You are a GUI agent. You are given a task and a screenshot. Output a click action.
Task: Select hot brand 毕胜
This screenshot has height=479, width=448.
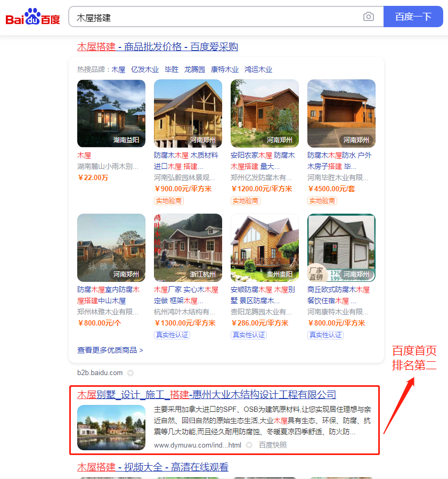pyautogui.click(x=172, y=69)
